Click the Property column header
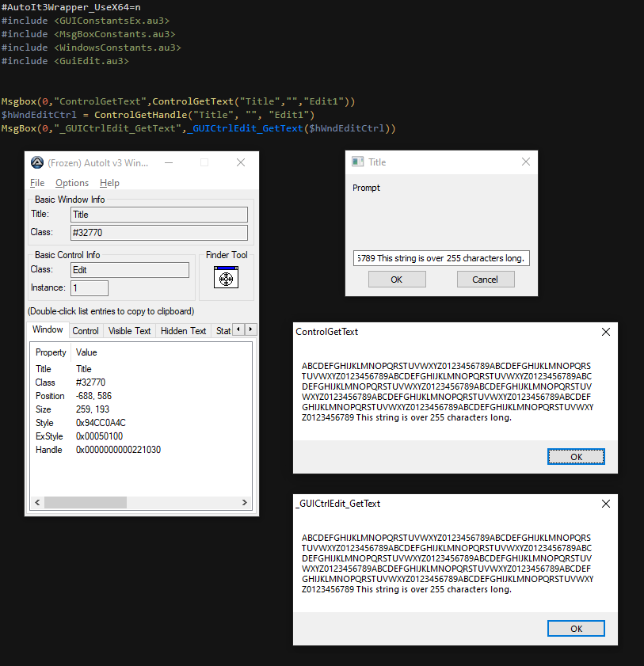 (x=51, y=352)
